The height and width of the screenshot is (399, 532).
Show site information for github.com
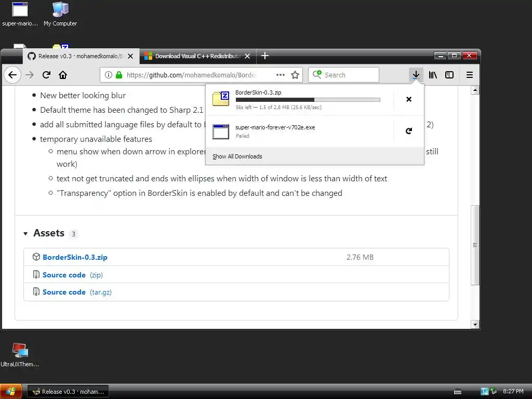[x=108, y=75]
